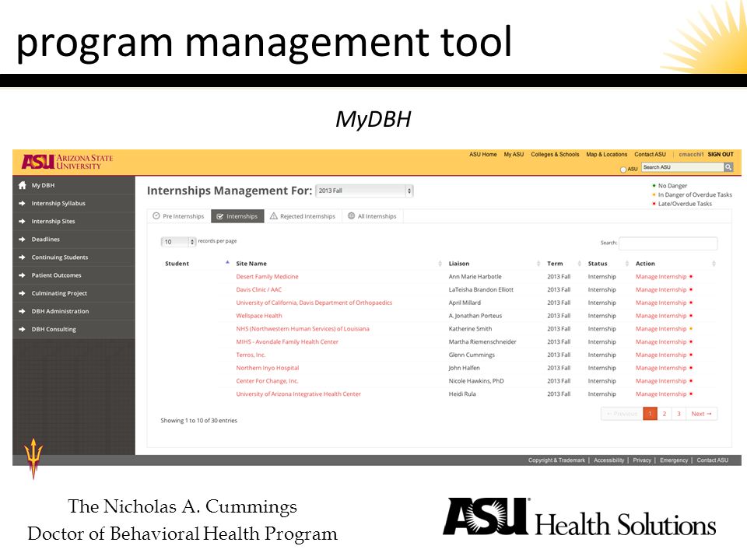Click the Next pagination button
Screen dimensions: 747x560
tap(701, 414)
